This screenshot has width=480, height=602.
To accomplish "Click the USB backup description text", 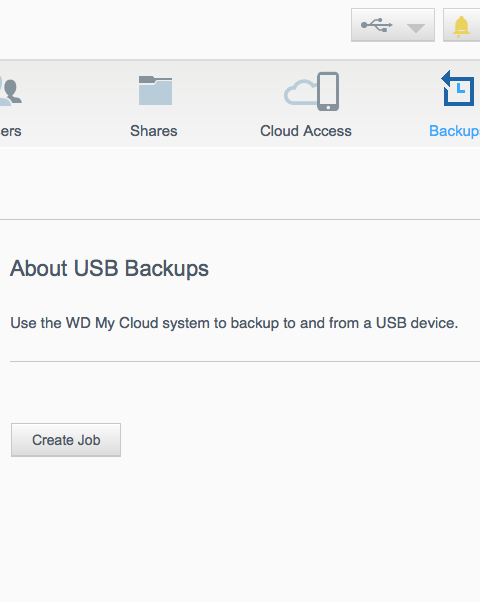I will [x=234, y=323].
